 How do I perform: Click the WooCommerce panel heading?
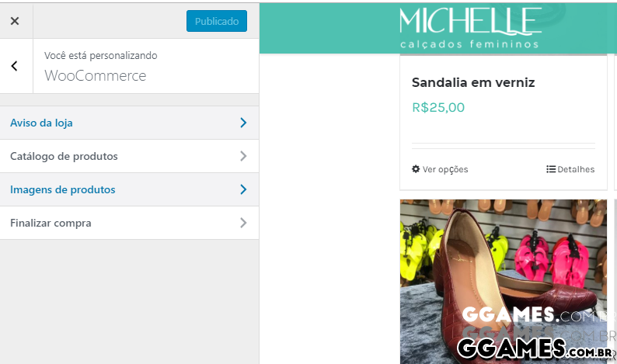96,75
